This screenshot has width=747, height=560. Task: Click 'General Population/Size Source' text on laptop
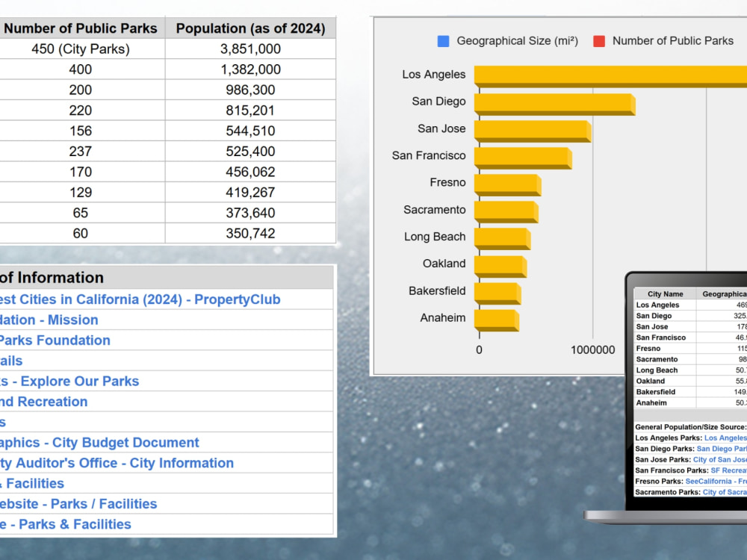(x=690, y=427)
